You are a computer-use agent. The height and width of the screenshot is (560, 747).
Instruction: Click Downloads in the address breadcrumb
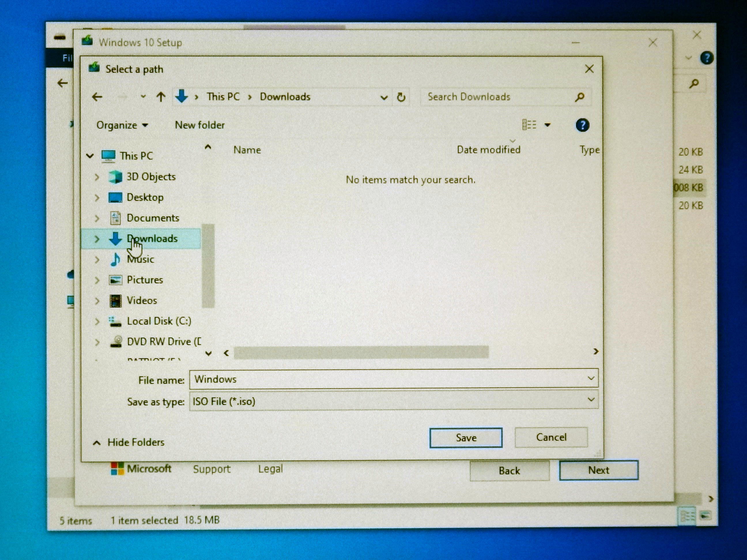tap(285, 97)
